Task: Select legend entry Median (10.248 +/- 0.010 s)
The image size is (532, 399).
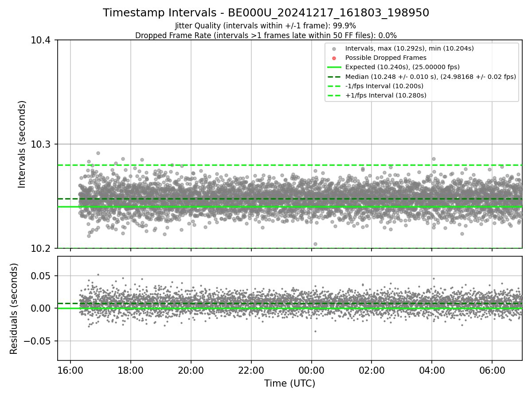Action: pos(430,77)
